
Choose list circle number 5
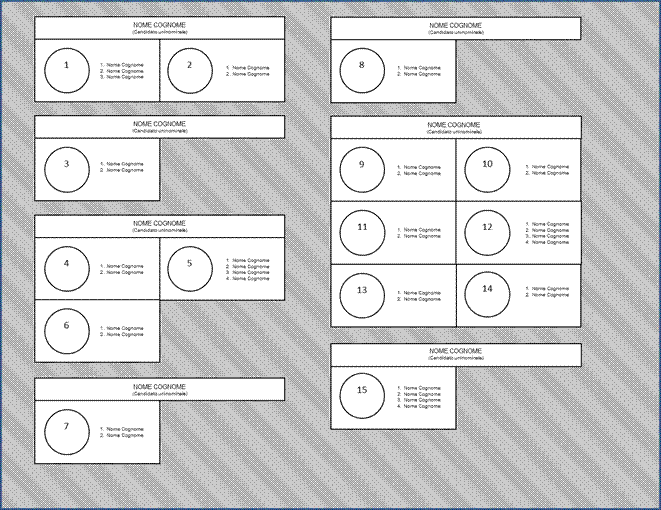click(190, 269)
